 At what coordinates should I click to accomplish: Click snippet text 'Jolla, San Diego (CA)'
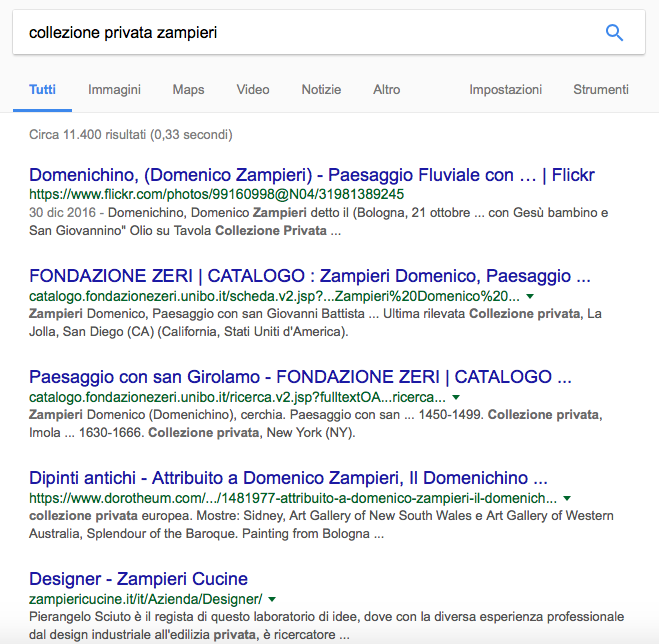[91, 332]
